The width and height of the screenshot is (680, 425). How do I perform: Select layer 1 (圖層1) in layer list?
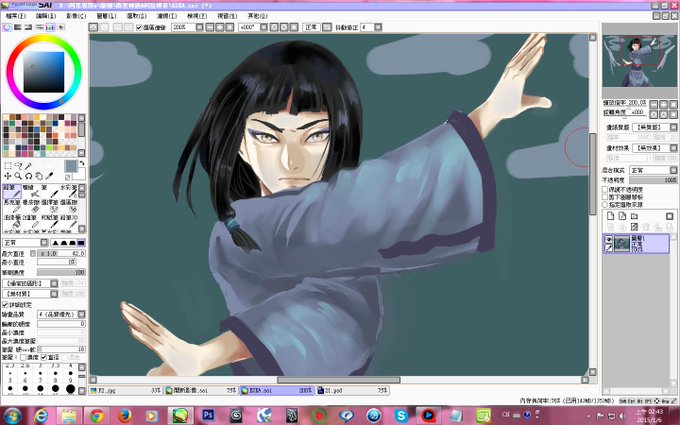click(636, 243)
